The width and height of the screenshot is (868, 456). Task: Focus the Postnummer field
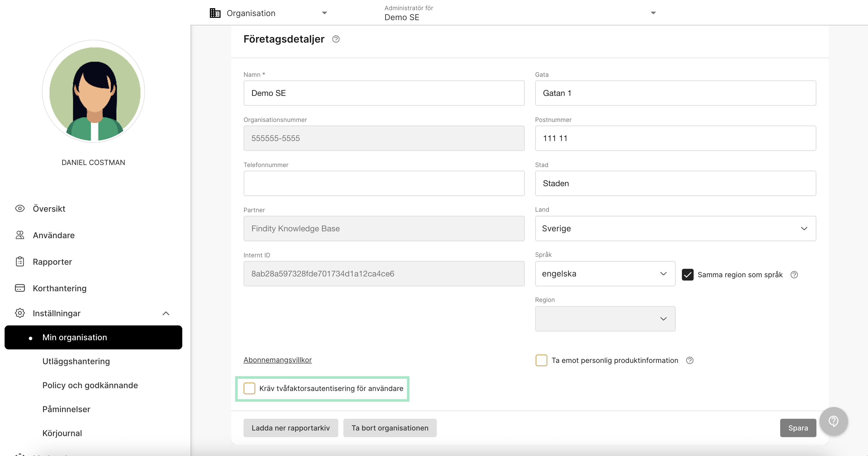(675, 138)
